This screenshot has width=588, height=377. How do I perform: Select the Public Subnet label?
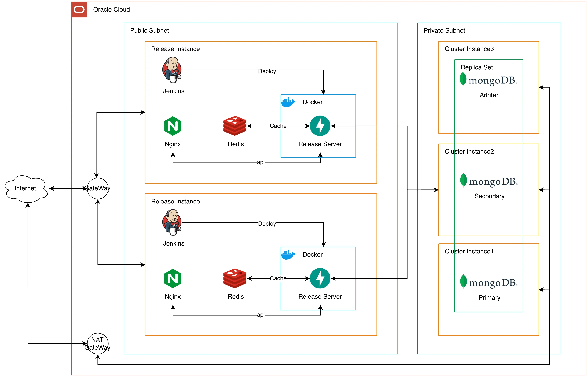[149, 31]
